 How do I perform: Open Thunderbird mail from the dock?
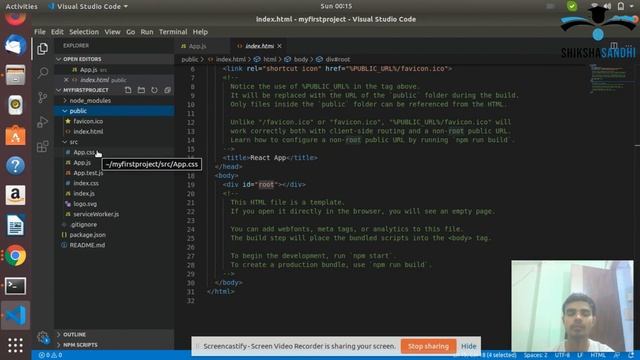tap(16, 45)
